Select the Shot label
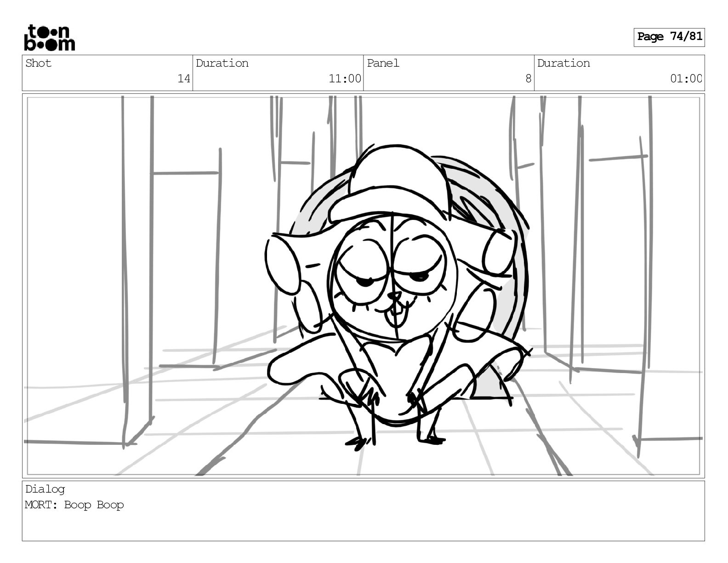The image size is (728, 563). [x=38, y=63]
